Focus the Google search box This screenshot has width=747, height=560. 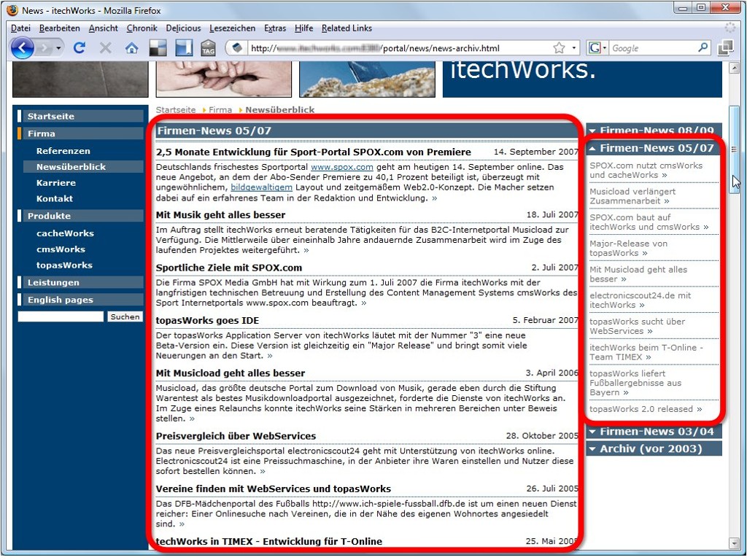coord(652,48)
